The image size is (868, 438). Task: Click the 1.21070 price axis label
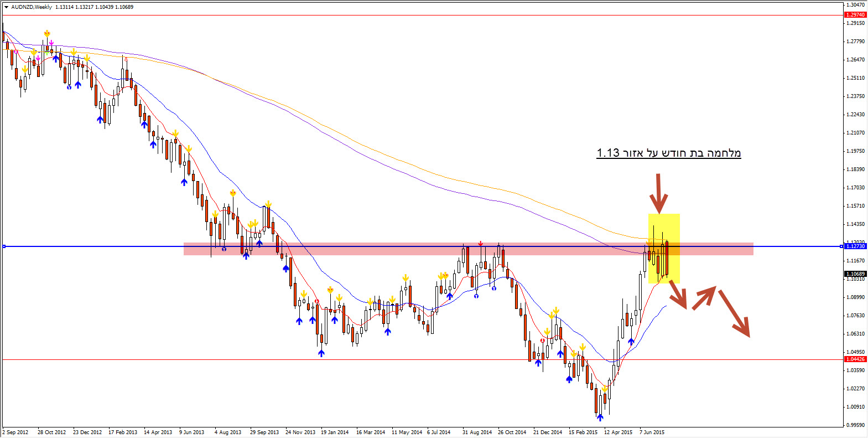pyautogui.click(x=855, y=132)
